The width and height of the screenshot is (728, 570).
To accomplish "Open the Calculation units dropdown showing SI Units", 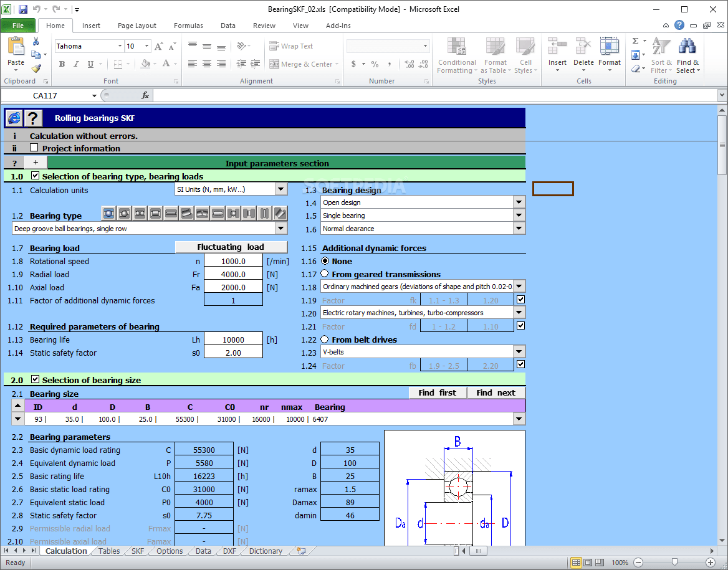I will click(280, 188).
